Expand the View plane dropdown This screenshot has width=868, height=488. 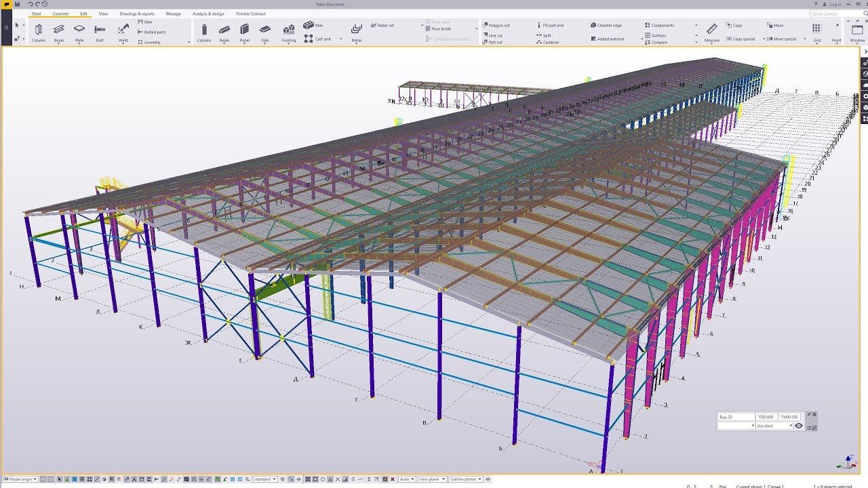point(432,479)
